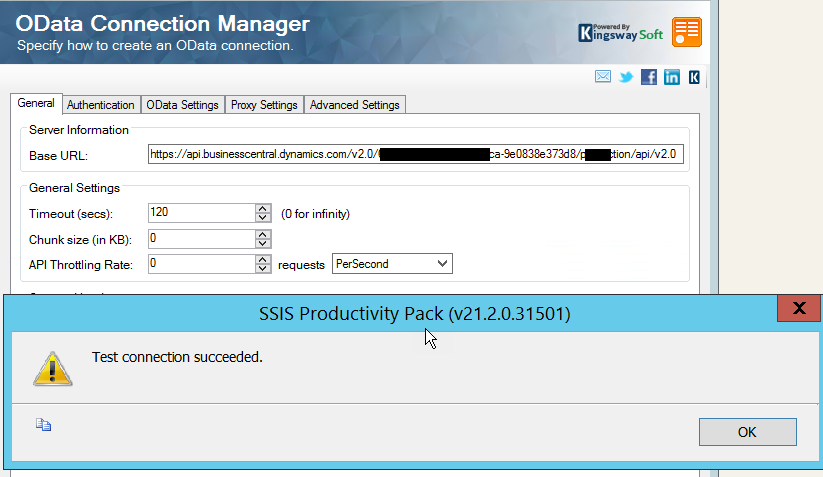Switch to the General tab

pyautogui.click(x=36, y=103)
